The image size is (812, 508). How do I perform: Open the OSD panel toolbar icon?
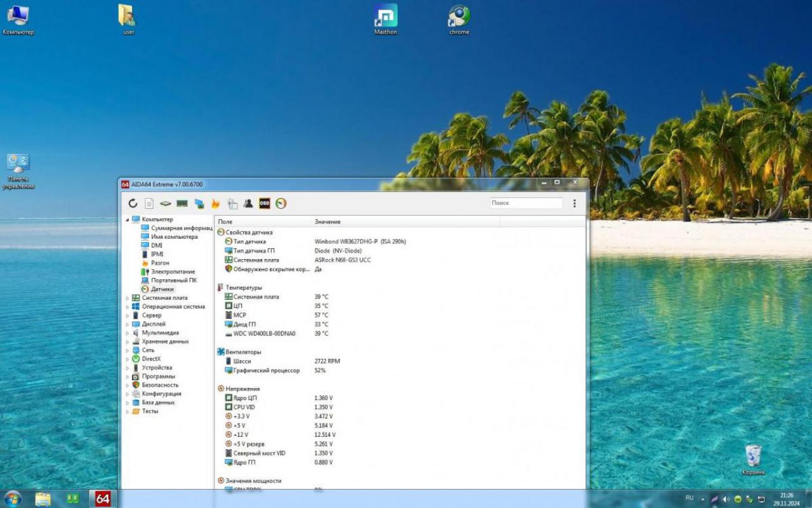[x=265, y=203]
